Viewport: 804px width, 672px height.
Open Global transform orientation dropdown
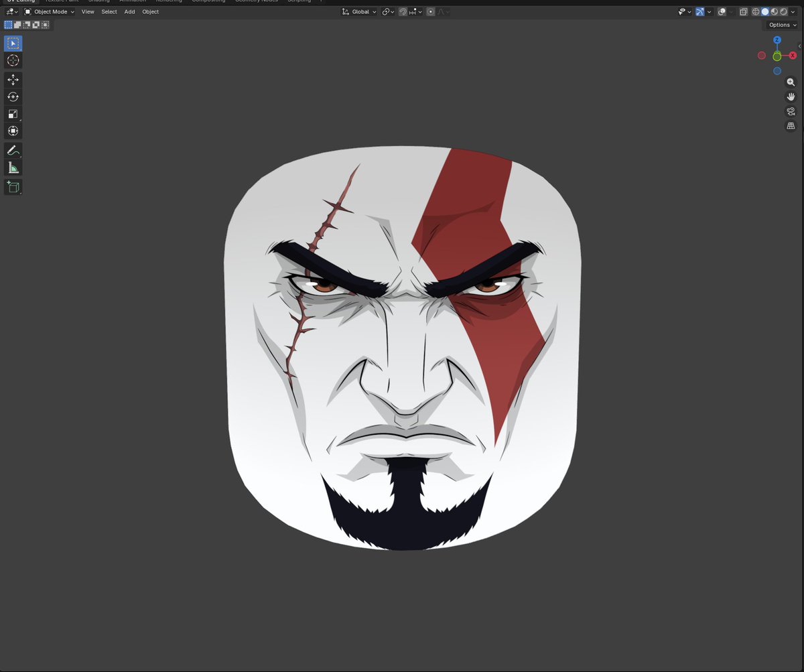point(360,12)
